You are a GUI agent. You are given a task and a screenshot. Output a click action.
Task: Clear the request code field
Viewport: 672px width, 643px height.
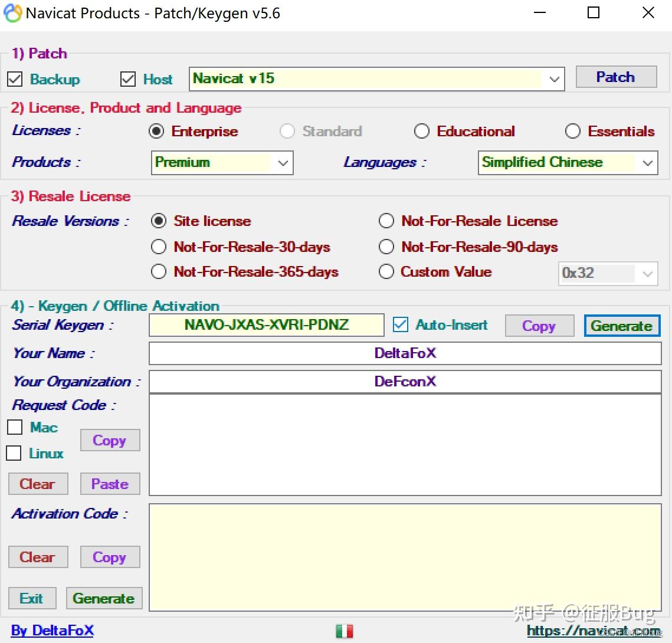38,484
